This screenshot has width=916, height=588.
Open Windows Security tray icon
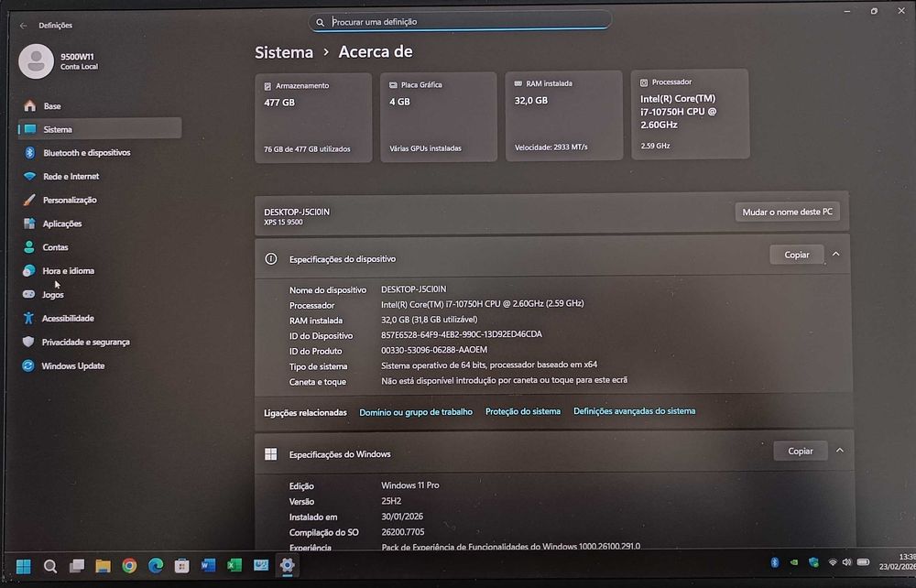click(x=813, y=562)
